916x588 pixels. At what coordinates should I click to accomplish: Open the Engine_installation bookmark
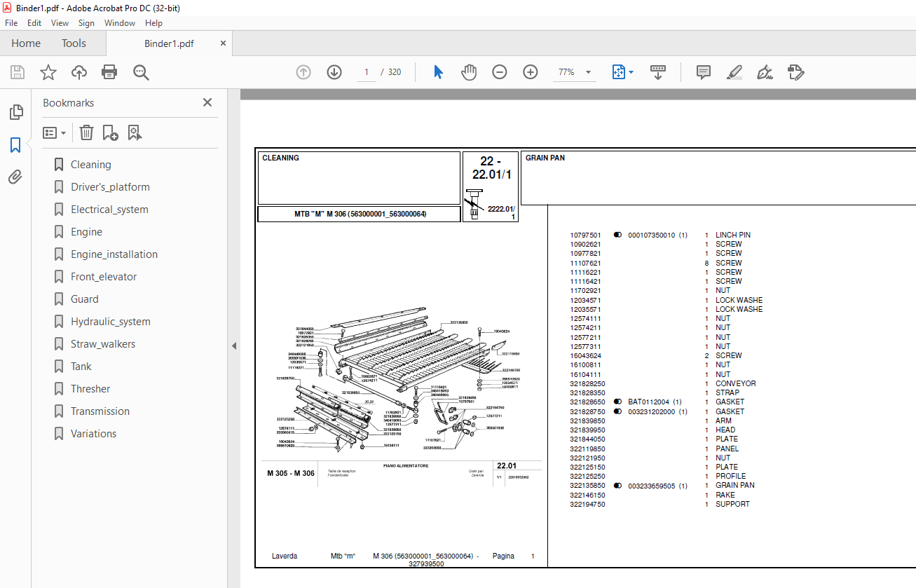tap(114, 254)
